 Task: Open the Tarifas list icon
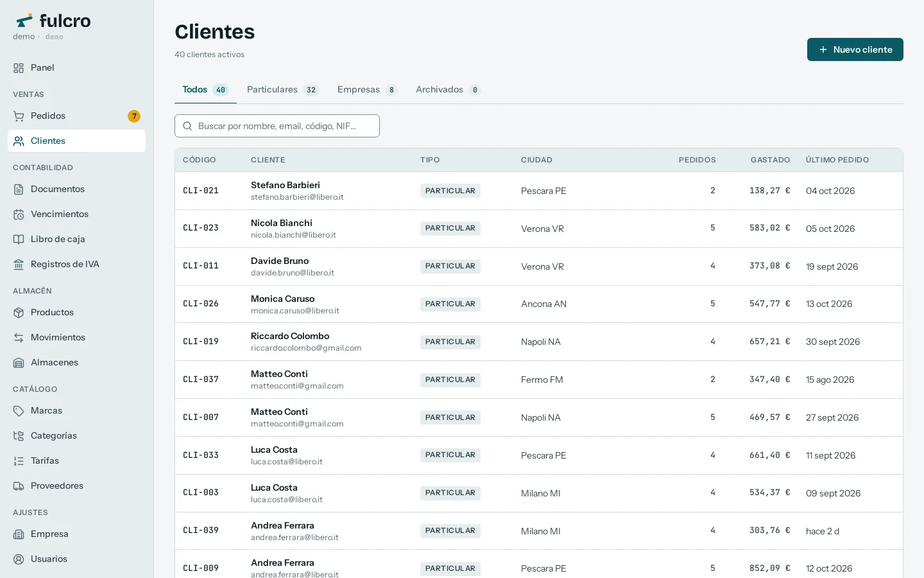19,461
